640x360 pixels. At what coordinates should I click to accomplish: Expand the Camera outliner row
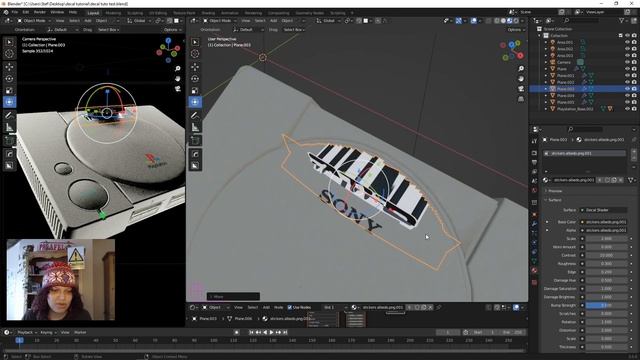(546, 62)
